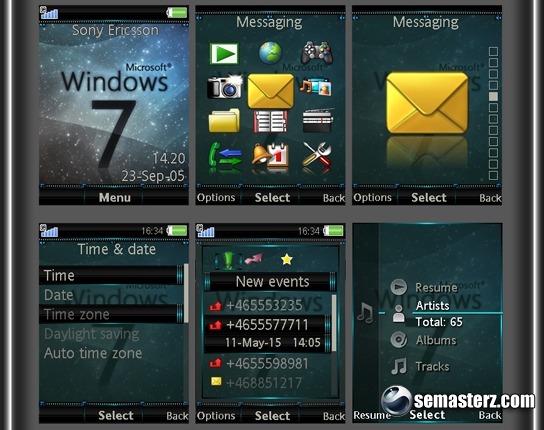Click the 16:34 clock on Time & date screen

click(152, 231)
